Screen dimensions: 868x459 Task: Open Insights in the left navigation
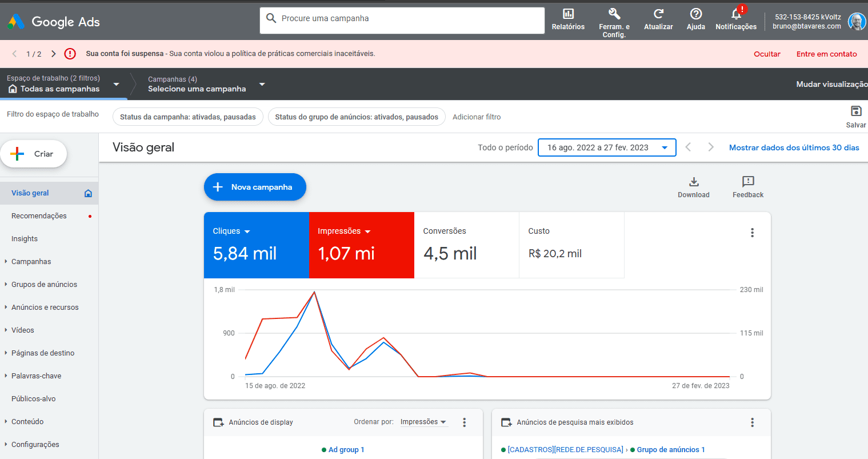click(25, 239)
